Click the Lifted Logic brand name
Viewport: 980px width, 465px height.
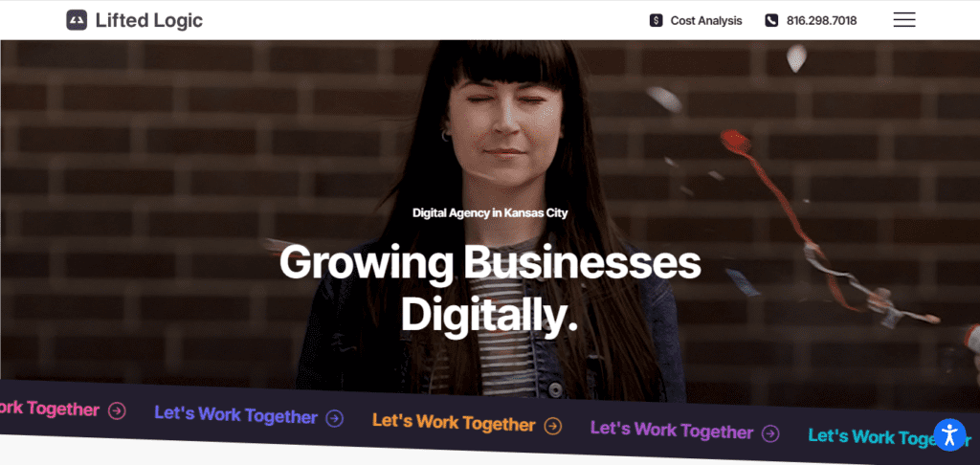[x=148, y=21]
